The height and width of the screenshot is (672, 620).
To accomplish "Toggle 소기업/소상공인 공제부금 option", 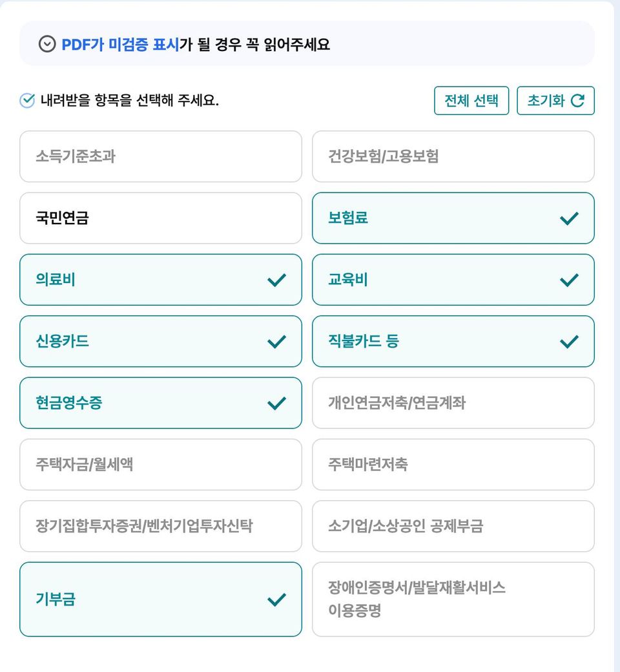I will click(x=453, y=526).
